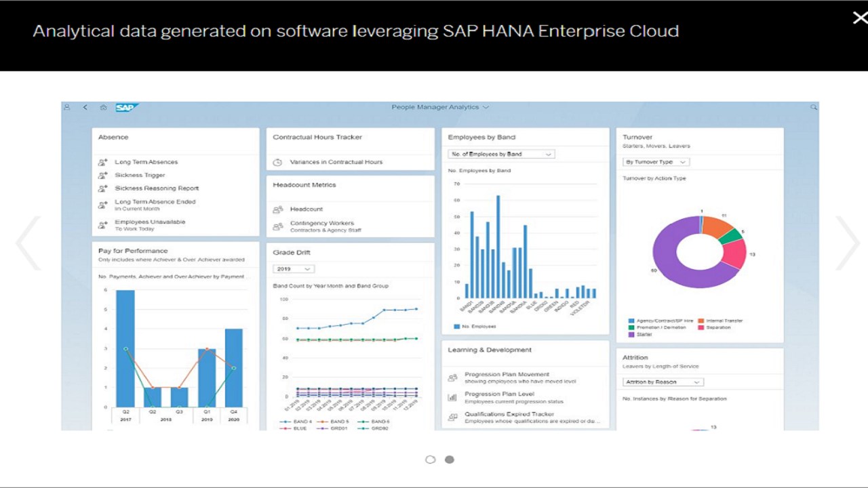Screen dimensions: 868x488
Task: Click the Contractual Hours Tracker card title
Action: [317, 137]
